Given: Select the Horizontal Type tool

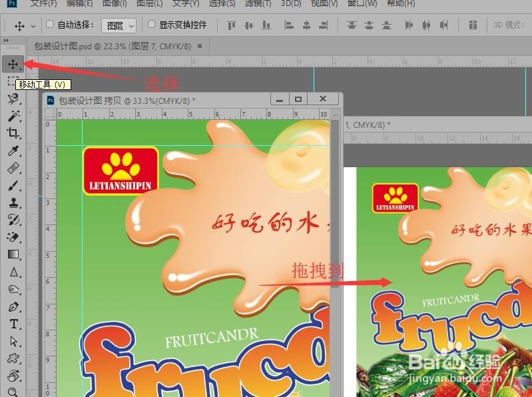Looking at the screenshot, I should pyautogui.click(x=13, y=324).
